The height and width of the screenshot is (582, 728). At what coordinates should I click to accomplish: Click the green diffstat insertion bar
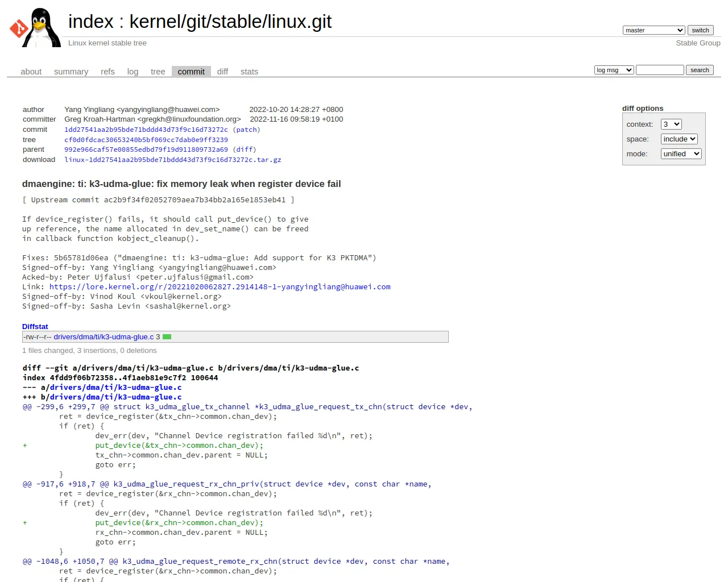coord(167,337)
